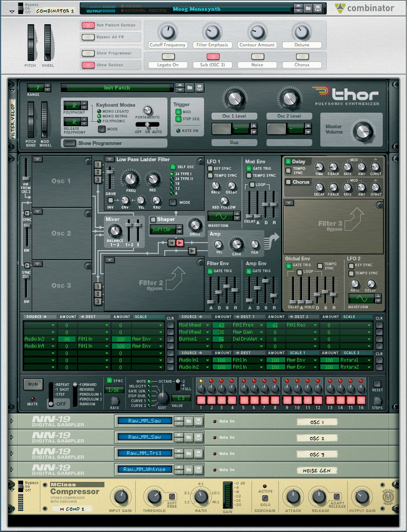Open the Low Pass Ladder Filter type dropdown

pyautogui.click(x=109, y=159)
